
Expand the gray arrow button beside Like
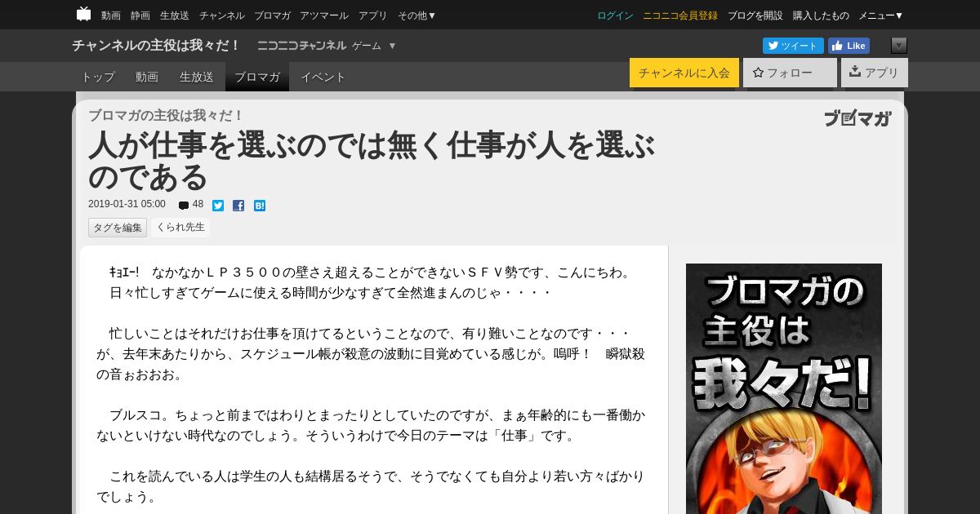(x=899, y=46)
